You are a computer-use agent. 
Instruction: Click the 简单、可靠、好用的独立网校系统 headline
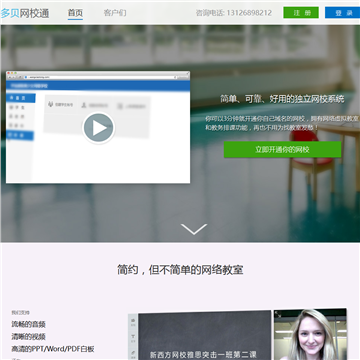(x=282, y=99)
